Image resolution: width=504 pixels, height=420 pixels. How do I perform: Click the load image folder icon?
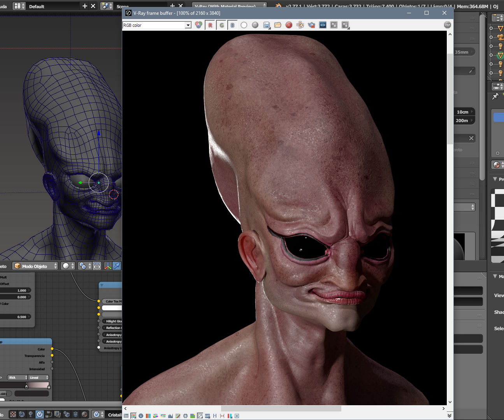pos(277,25)
